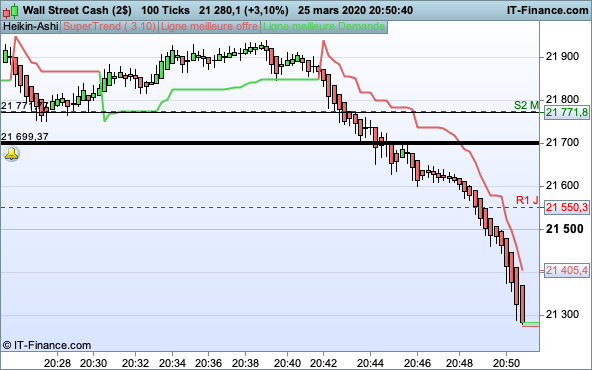Click the red 21 550,3 price tag
The image size is (592, 370).
[567, 207]
